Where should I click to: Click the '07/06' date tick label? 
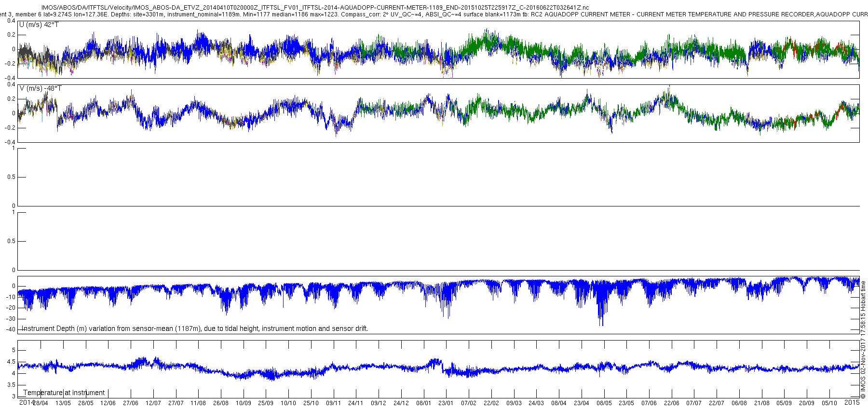[649, 403]
